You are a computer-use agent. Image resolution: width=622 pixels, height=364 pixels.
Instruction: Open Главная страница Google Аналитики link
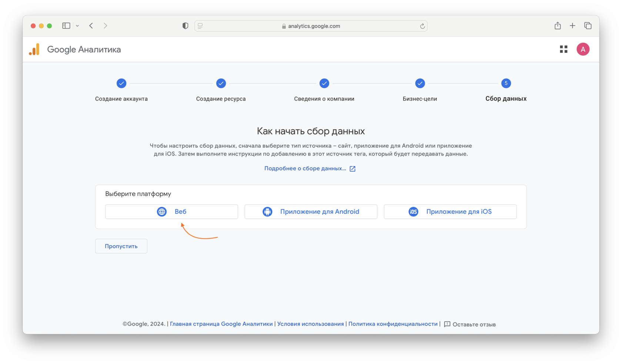(x=221, y=324)
